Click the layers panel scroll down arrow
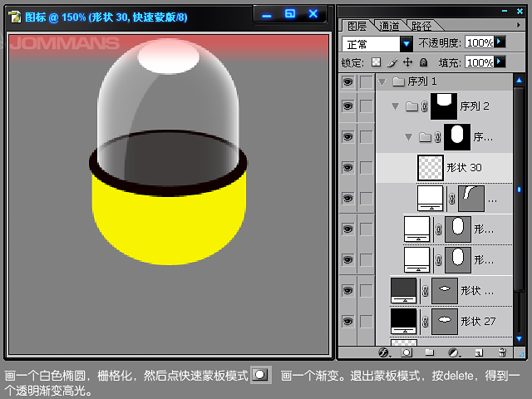 pos(520,341)
